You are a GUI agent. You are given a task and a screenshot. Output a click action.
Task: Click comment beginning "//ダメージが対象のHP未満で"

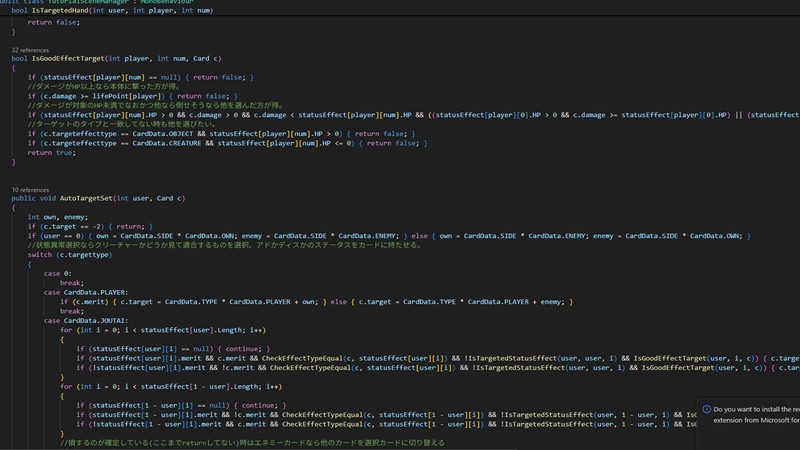(156, 106)
